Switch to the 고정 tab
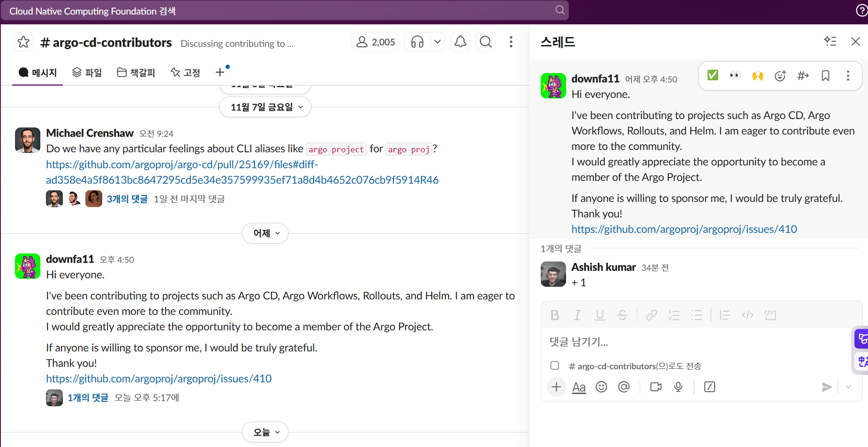The image size is (868, 447). (x=186, y=73)
